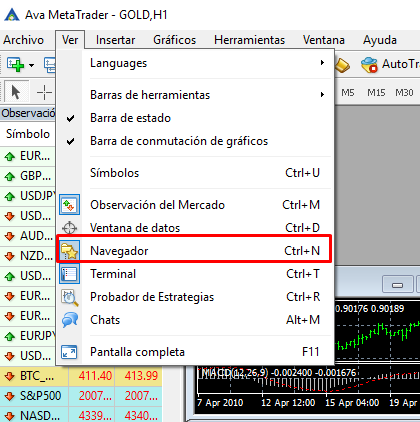
Task: Choose Navegador in the Ver menu
Action: pyautogui.click(x=194, y=251)
